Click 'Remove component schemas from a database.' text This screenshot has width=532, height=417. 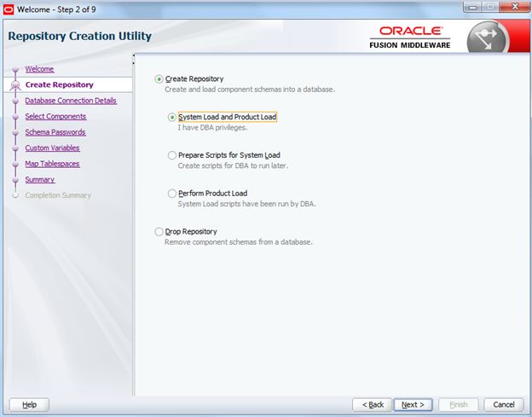[239, 242]
